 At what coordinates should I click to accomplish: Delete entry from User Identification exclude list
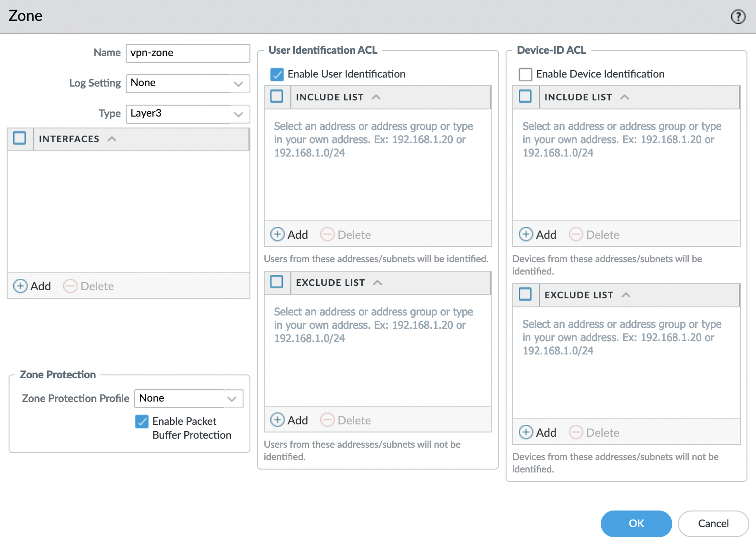[x=346, y=420]
